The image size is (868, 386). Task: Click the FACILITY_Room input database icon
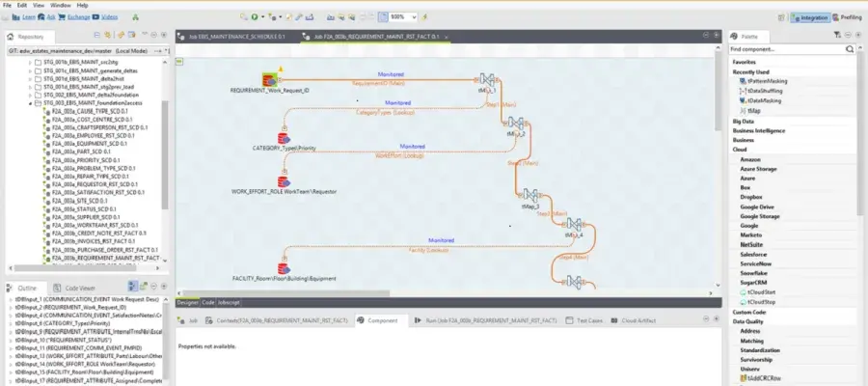click(x=285, y=267)
